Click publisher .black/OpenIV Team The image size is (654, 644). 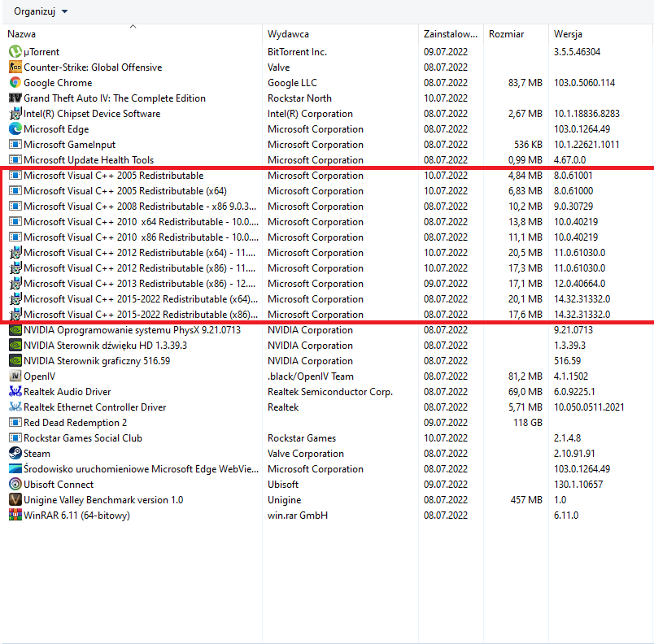[x=310, y=376]
